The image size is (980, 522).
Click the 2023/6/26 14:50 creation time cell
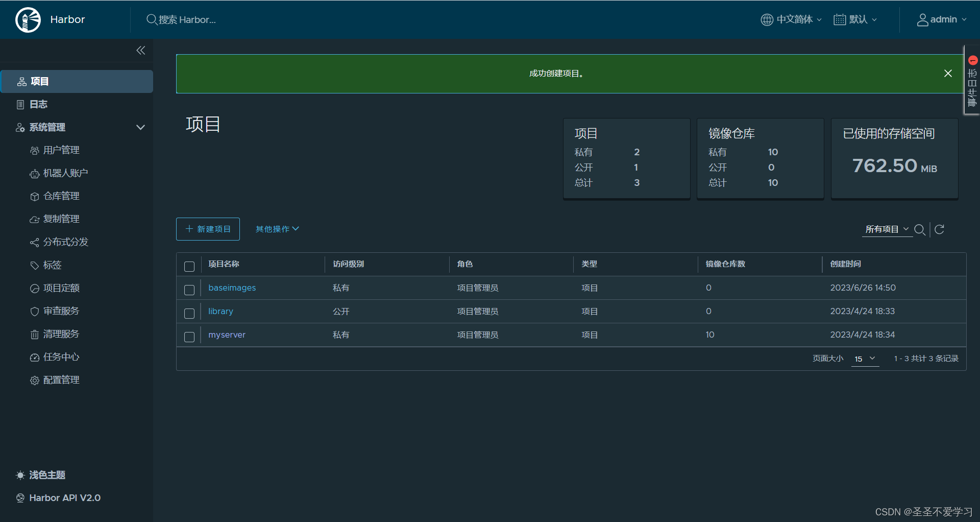coord(863,288)
